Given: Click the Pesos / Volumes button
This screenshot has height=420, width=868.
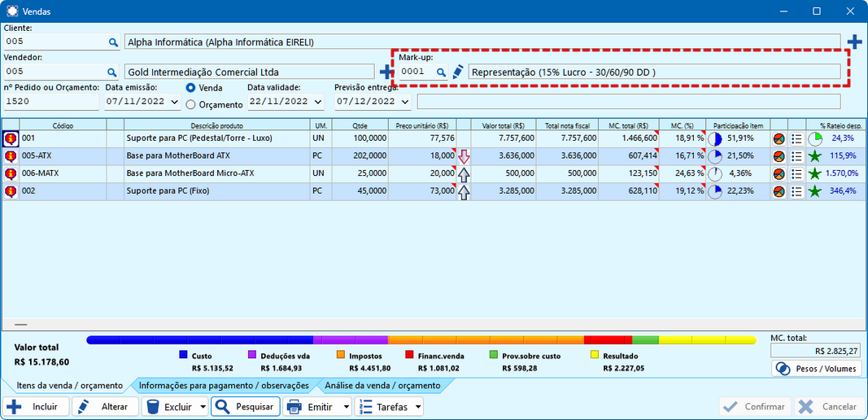Looking at the screenshot, I should pos(816,369).
